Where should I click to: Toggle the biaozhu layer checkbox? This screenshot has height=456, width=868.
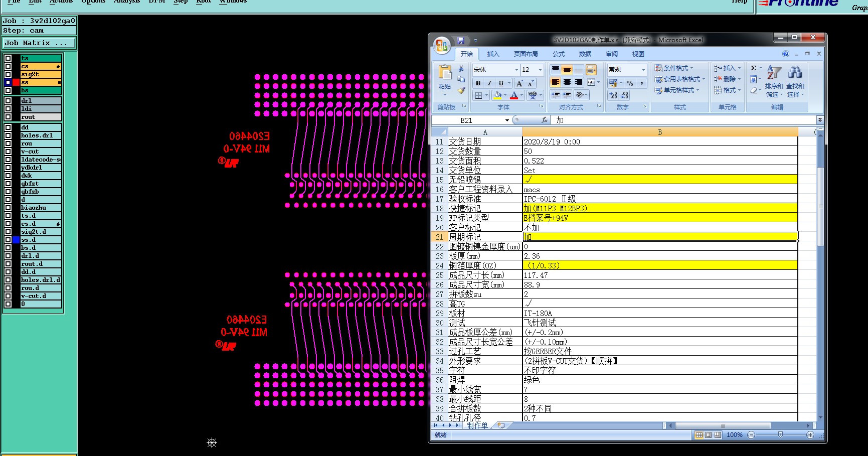pos(8,208)
